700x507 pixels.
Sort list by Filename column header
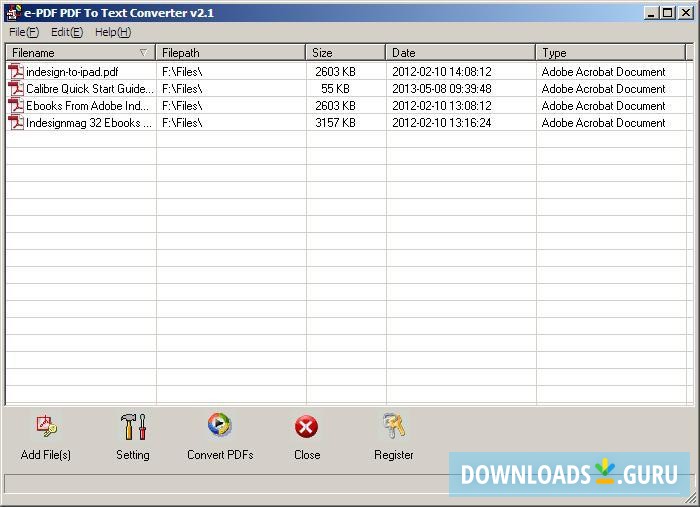[81, 53]
